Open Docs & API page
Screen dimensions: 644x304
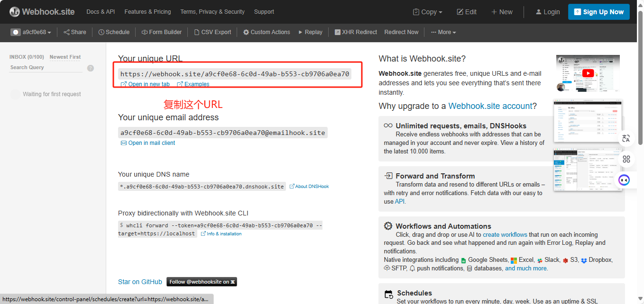point(101,12)
